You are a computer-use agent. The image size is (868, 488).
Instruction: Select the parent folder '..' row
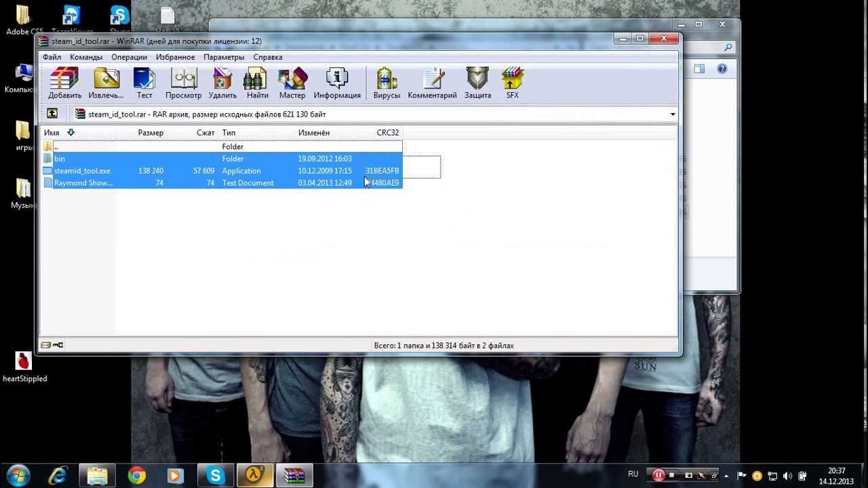coord(222,146)
